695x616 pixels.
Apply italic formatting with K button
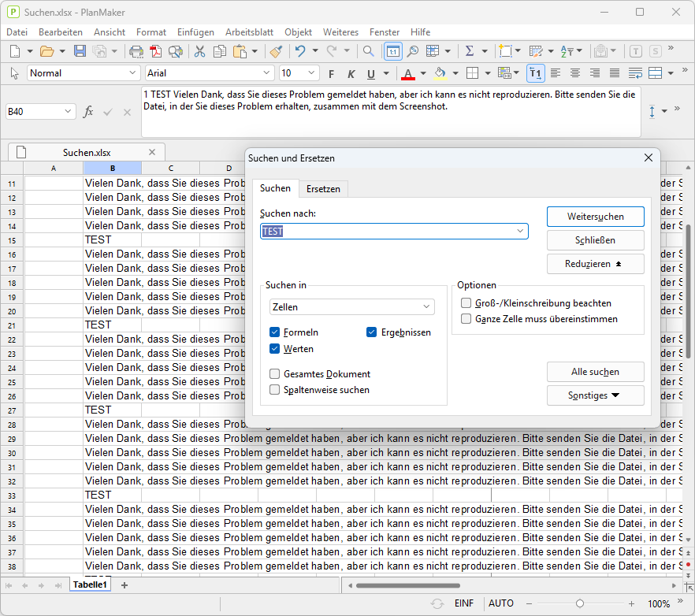351,74
